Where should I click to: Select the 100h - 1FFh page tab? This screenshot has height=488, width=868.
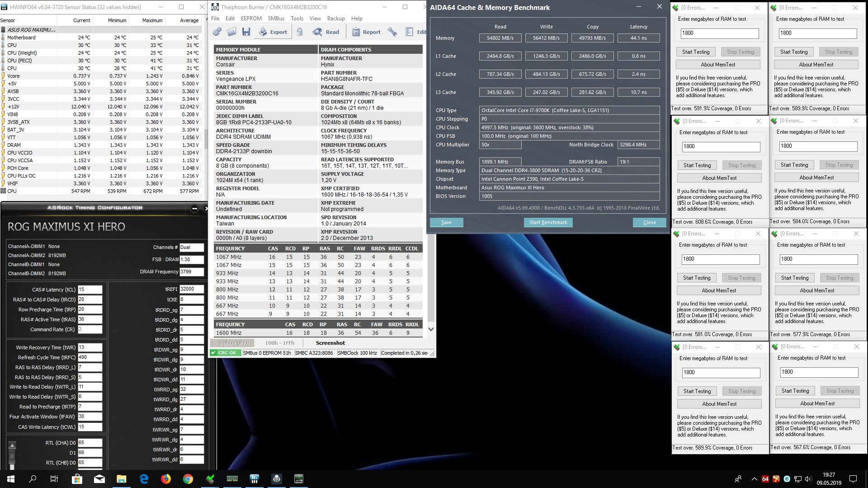tap(279, 343)
